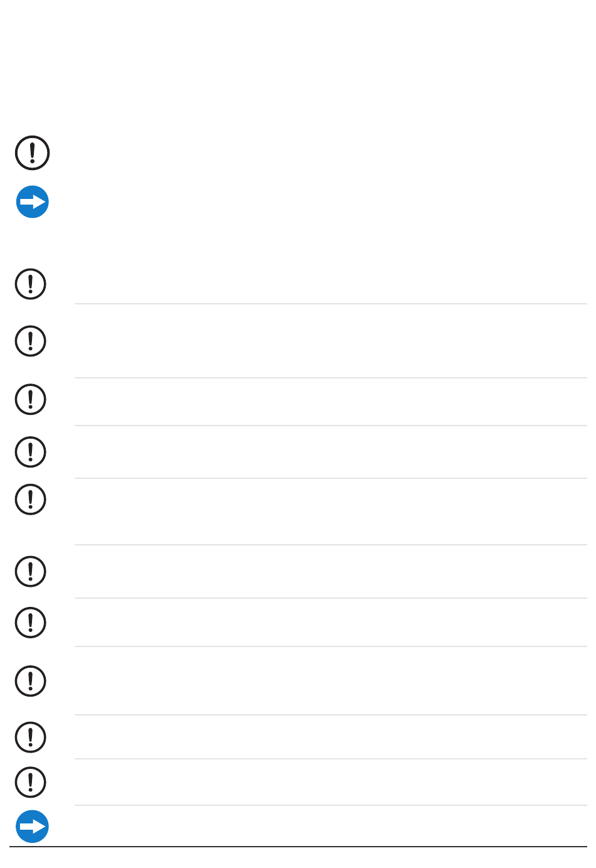Click the fourth gray divider line from top

coord(331,478)
